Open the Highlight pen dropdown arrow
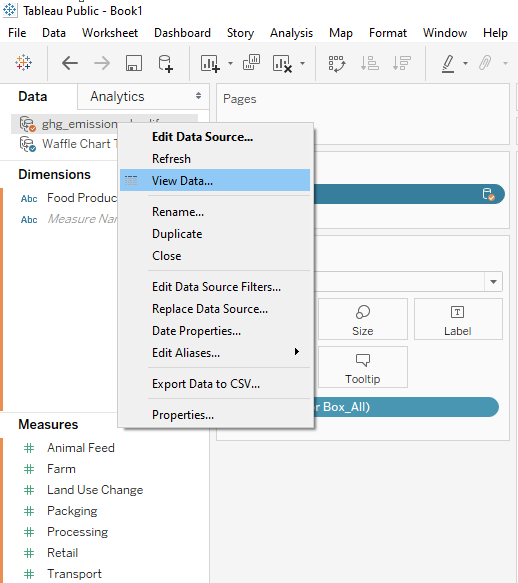The width and height of the screenshot is (518, 583). (465, 64)
